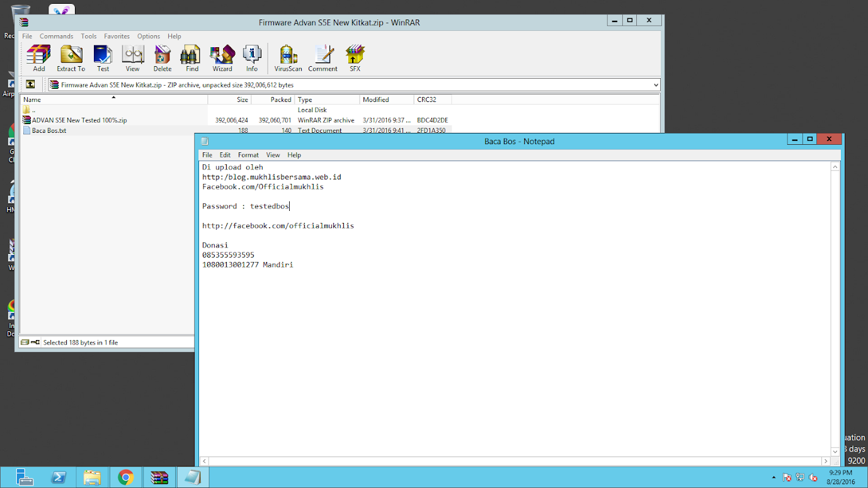Image resolution: width=868 pixels, height=488 pixels.
Task: Open WinRAR Options menu
Action: pos(149,36)
